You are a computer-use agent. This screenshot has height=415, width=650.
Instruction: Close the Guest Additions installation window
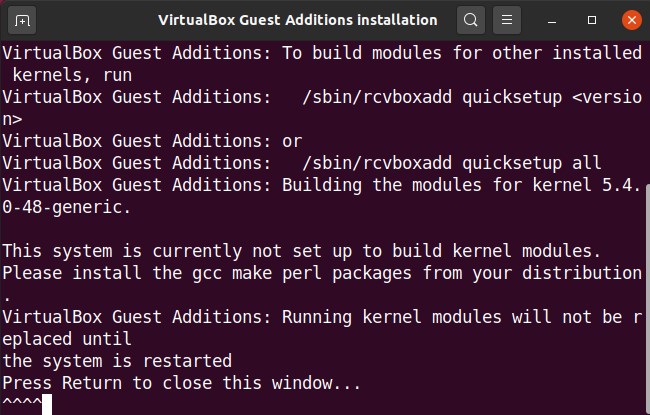(x=630, y=20)
